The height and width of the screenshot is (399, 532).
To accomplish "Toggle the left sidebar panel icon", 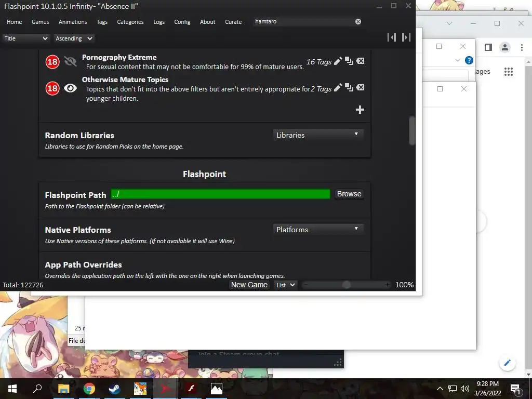I will click(392, 37).
